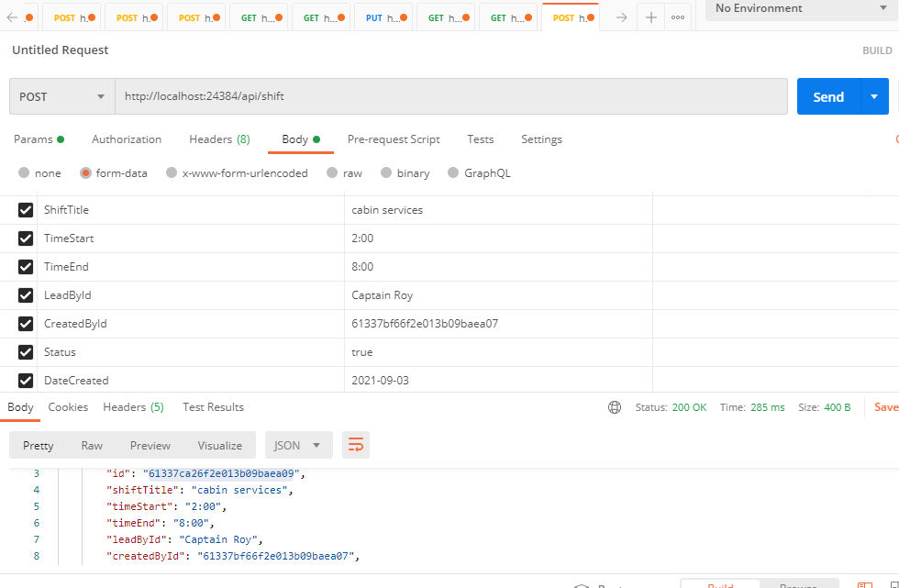
Task: Open the No Environment selector
Action: [802, 8]
